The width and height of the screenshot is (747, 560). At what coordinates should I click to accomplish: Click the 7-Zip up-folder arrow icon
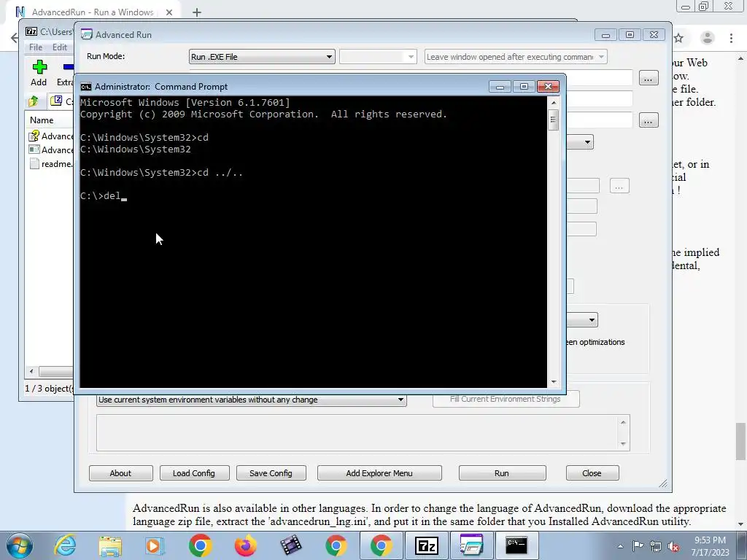pyautogui.click(x=34, y=101)
